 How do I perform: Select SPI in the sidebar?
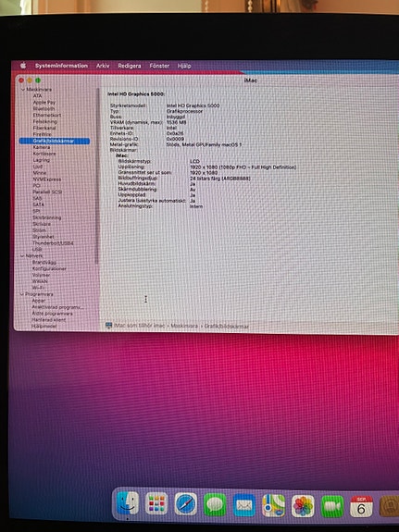coord(36,211)
